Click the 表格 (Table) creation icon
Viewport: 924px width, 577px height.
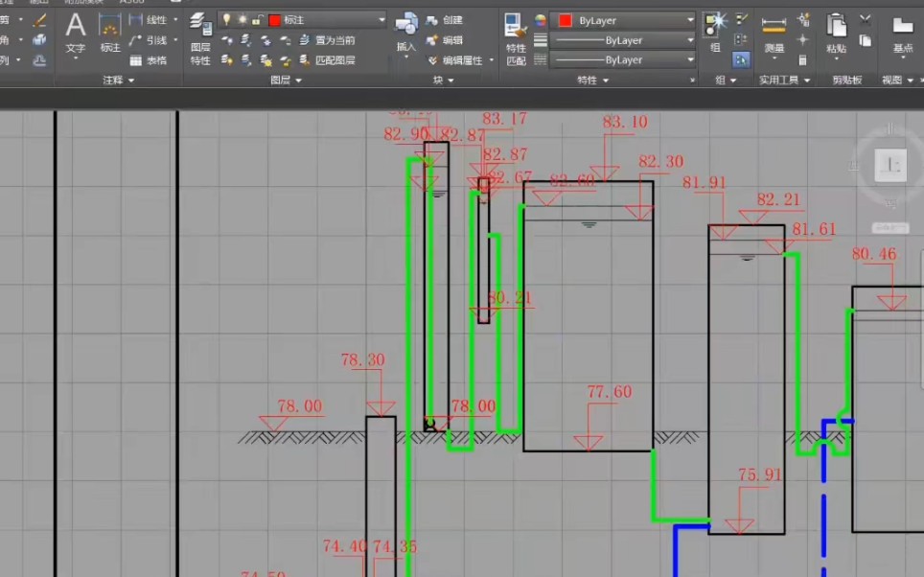[137, 60]
